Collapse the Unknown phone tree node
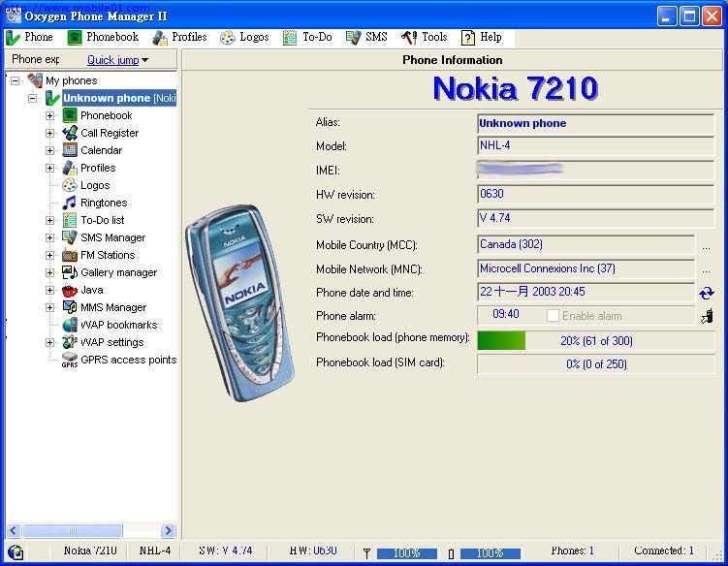728x566 pixels. pos(33,98)
